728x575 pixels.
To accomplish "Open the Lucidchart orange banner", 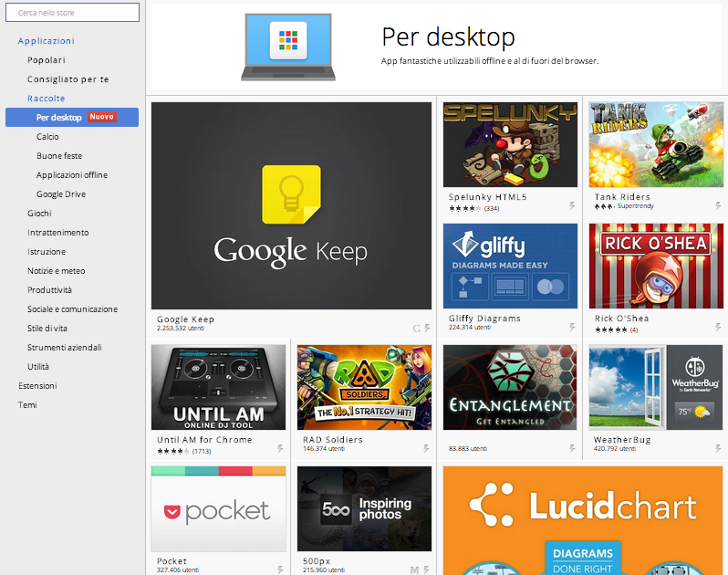I will pos(583,520).
